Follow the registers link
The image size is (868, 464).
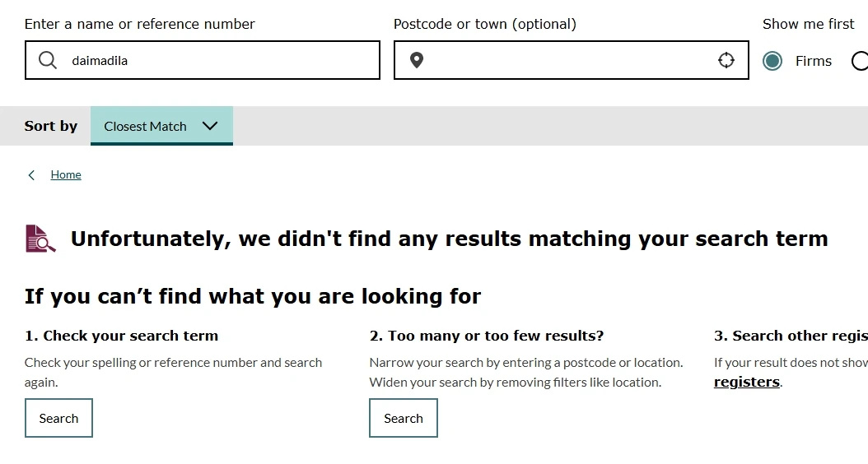point(746,382)
